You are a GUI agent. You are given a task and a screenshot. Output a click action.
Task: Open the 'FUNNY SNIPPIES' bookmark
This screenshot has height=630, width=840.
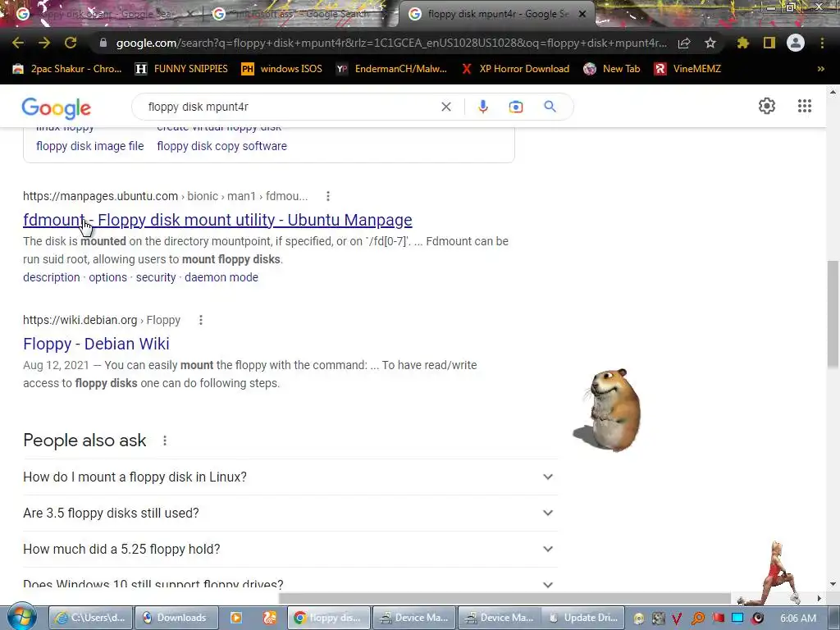click(x=181, y=69)
